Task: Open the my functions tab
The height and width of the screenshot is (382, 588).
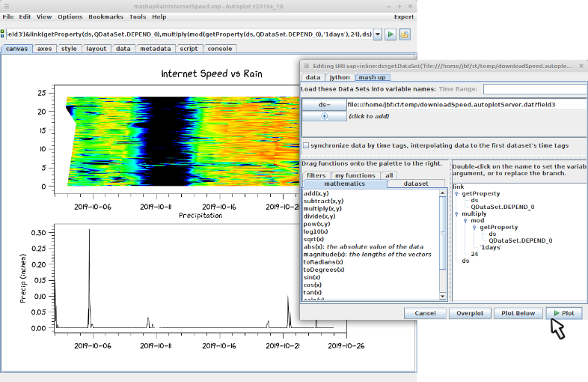Action: coord(355,175)
